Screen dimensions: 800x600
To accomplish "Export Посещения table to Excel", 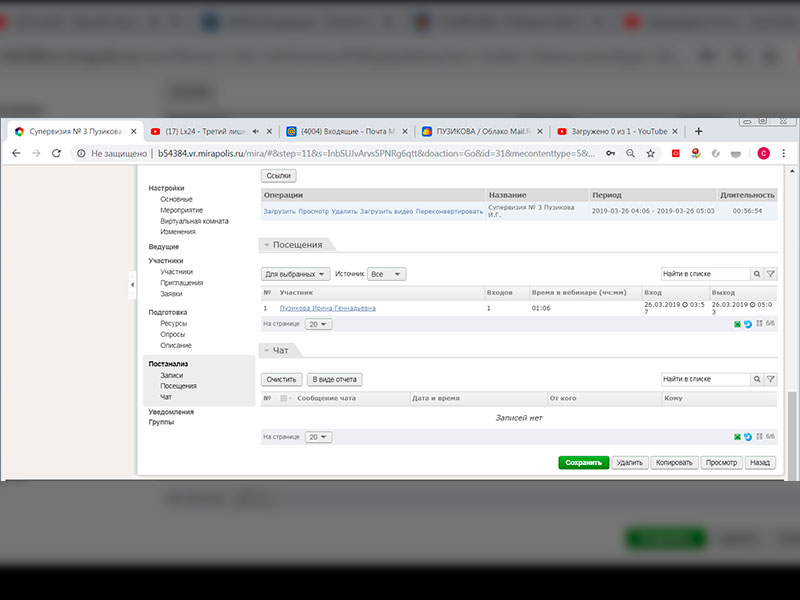I will pos(737,324).
